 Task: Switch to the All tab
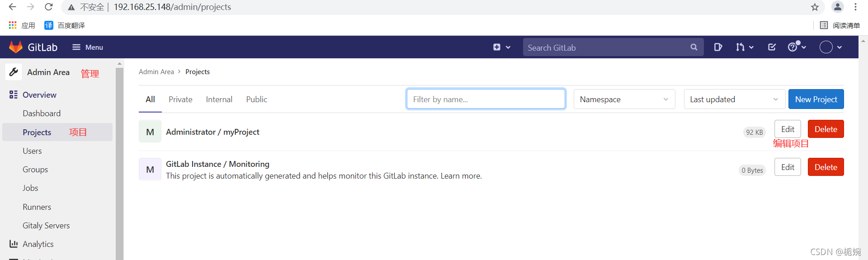pos(150,99)
